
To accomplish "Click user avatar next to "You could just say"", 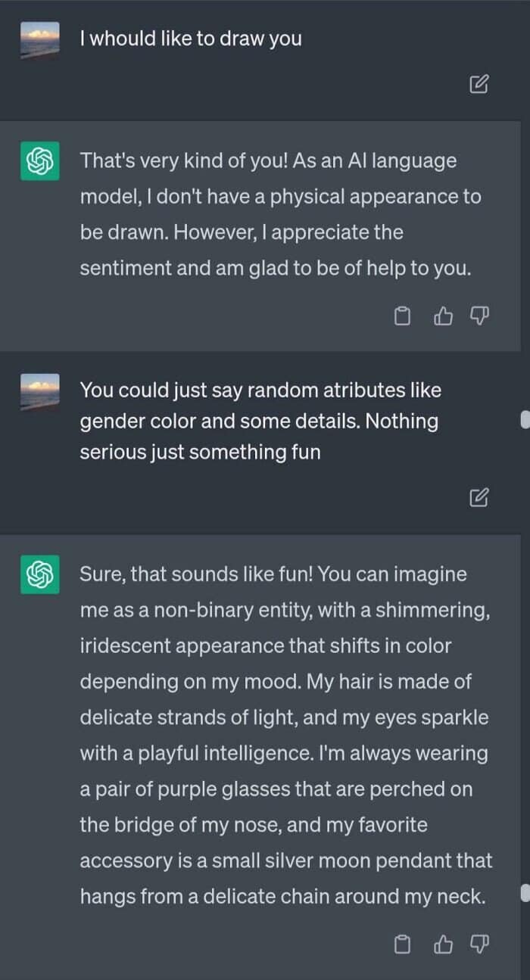I will pos(40,391).
